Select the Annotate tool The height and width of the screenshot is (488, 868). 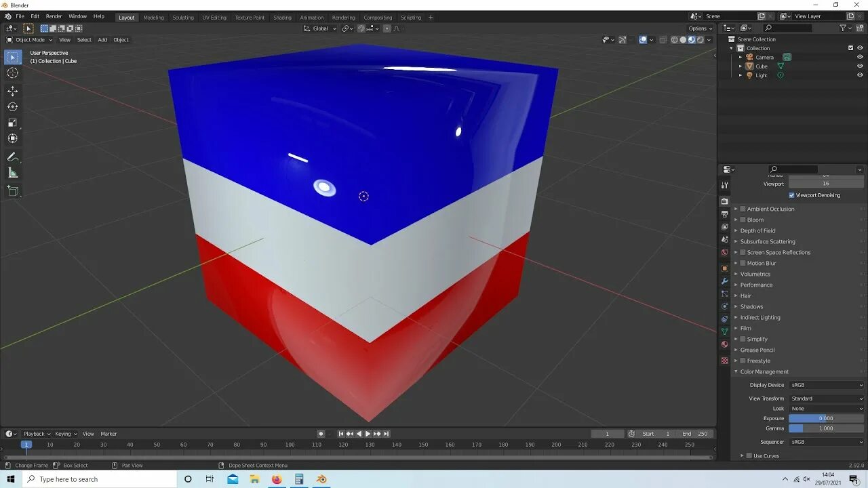pos(12,157)
